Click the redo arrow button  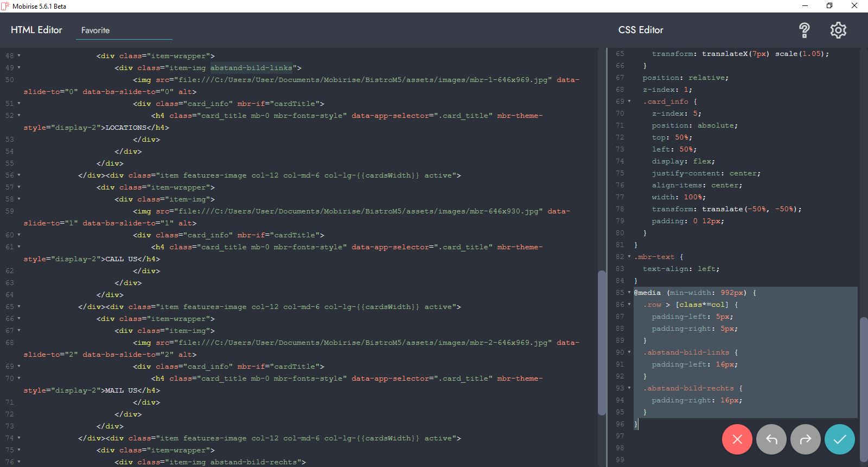pyautogui.click(x=805, y=439)
